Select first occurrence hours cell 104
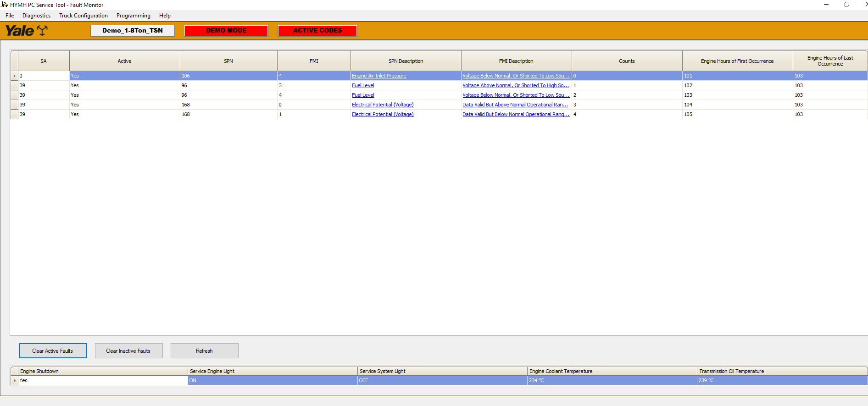 (737, 105)
